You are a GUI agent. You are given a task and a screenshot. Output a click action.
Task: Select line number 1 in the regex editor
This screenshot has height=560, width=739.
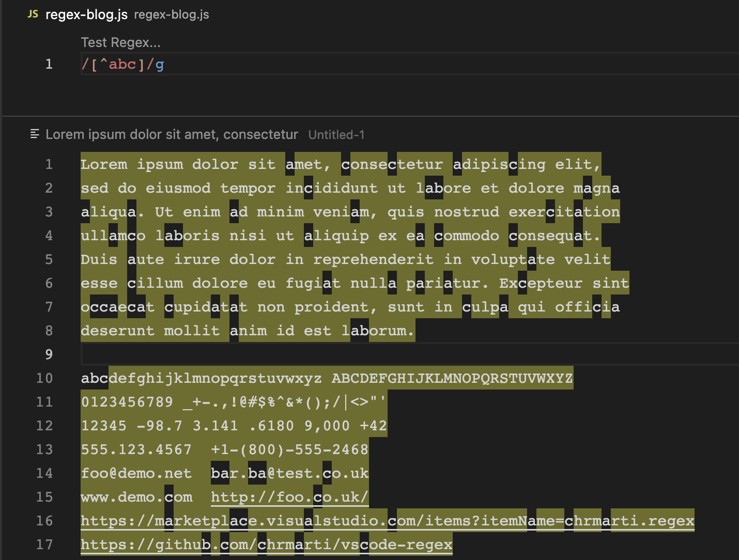(x=49, y=64)
